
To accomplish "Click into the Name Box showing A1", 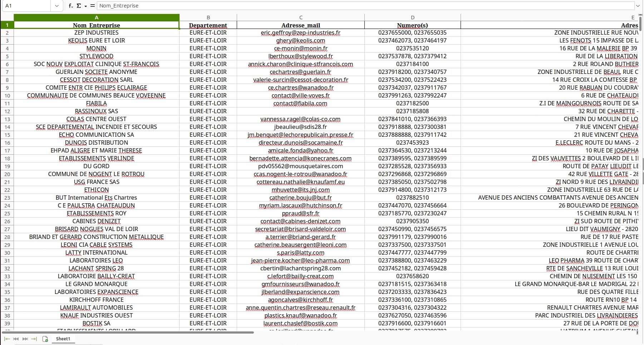I will coord(26,6).
